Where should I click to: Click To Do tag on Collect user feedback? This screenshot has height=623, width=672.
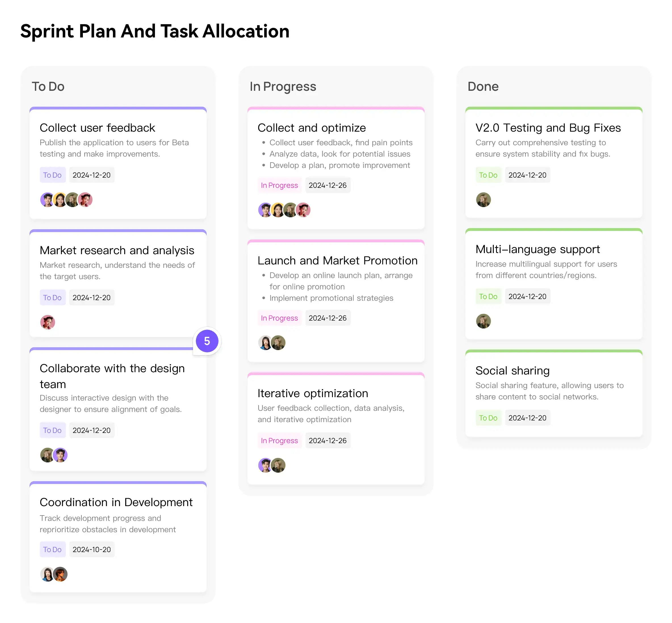pyautogui.click(x=52, y=175)
